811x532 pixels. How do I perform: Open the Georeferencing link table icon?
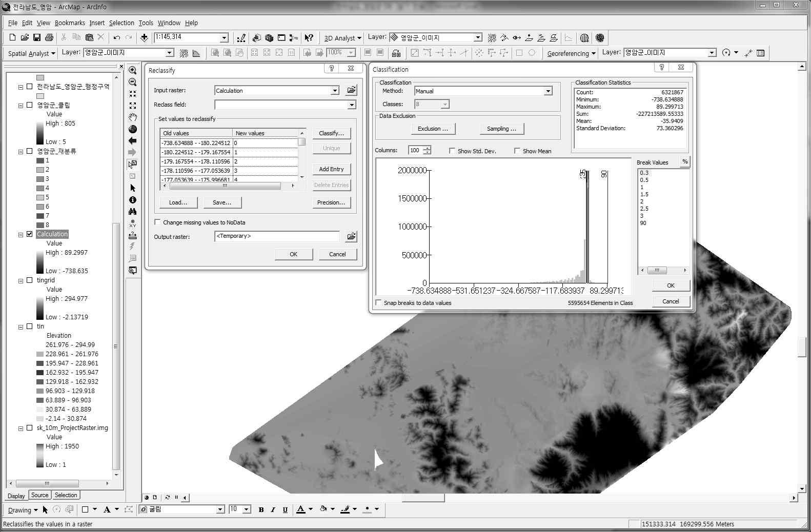(x=761, y=53)
